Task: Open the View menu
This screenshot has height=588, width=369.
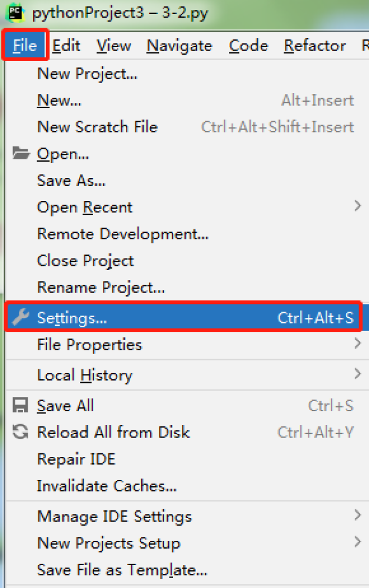Action: 114,46
